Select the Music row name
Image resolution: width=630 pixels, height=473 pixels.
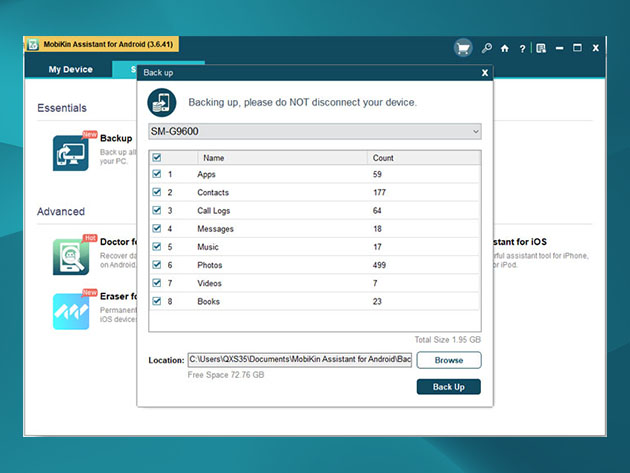pos(208,247)
